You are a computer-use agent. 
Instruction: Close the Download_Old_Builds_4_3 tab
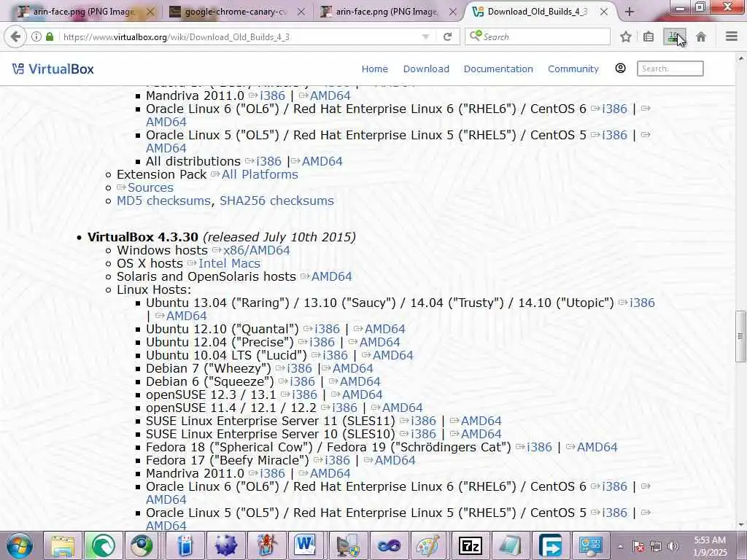(x=603, y=12)
